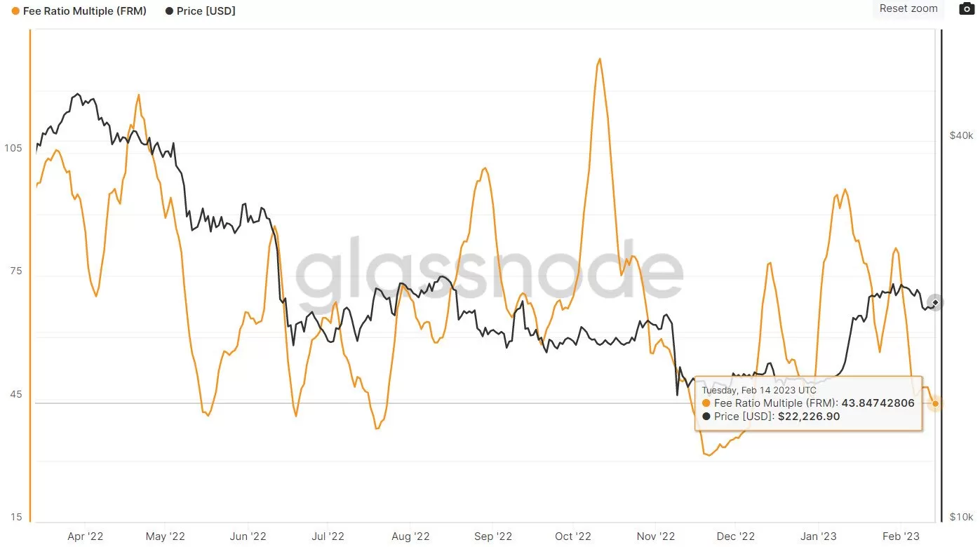Toggle the Fee Ratio Multiple (FRM) legend label
The height and width of the screenshot is (547, 980).
(x=85, y=11)
